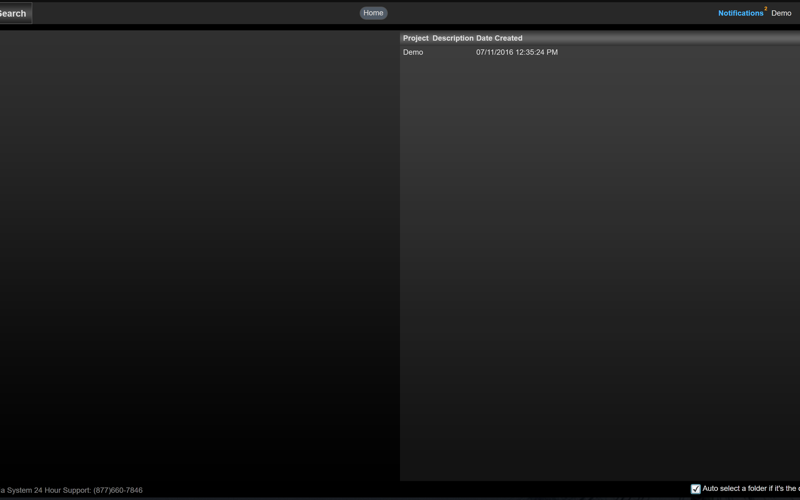Sort by the Date Created column header
This screenshot has width=800, height=500.
point(499,38)
